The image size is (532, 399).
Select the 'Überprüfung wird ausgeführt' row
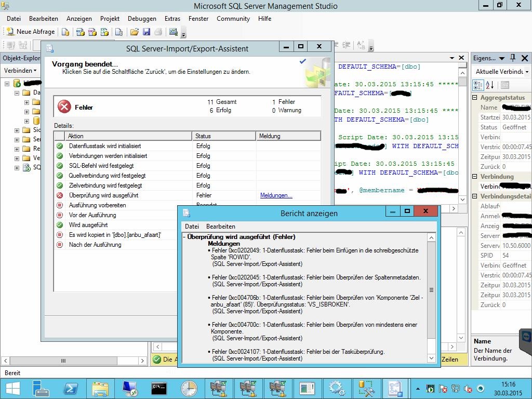(187, 195)
